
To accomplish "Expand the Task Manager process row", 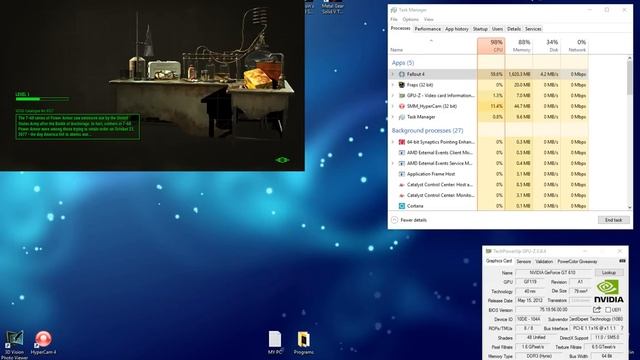I will (393, 117).
